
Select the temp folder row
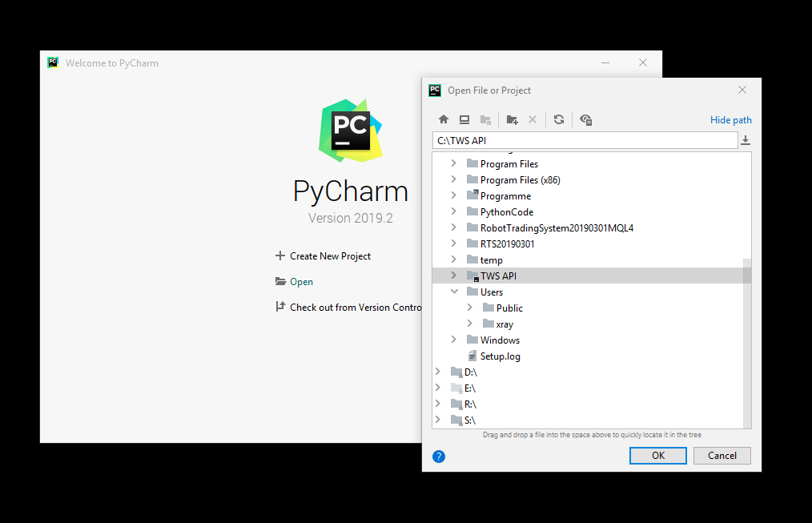tap(588, 260)
